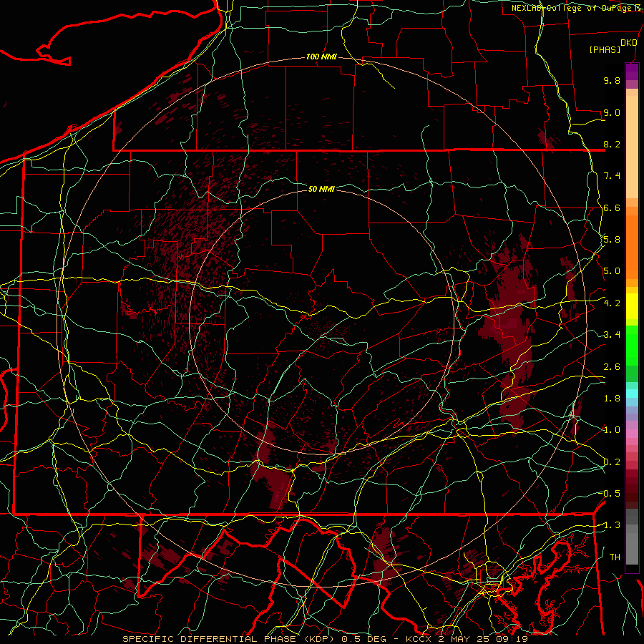This screenshot has height=644, width=644.
Task: Click the 5.8 value on the scale
Action: click(x=612, y=240)
